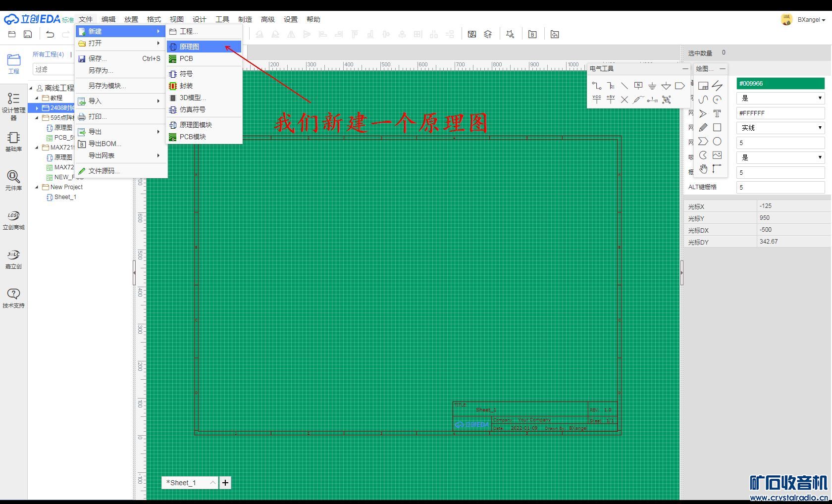Choose the Ellipse drawing tool

point(717,141)
